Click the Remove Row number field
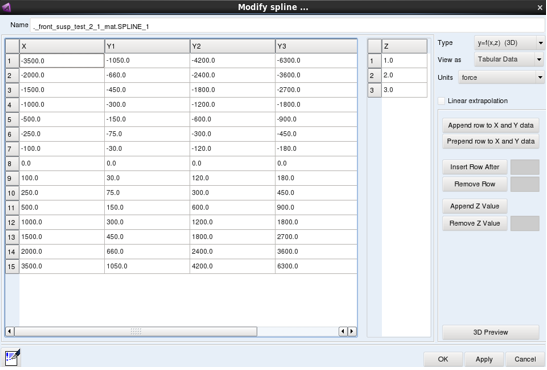 (x=525, y=184)
